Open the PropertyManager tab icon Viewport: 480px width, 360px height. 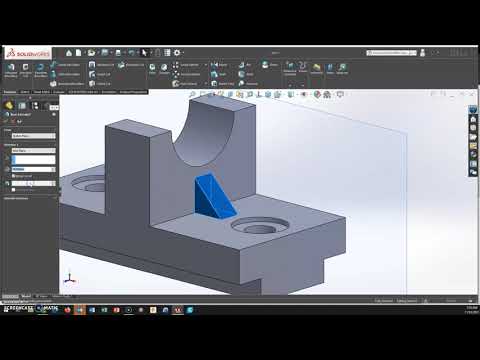[22, 106]
